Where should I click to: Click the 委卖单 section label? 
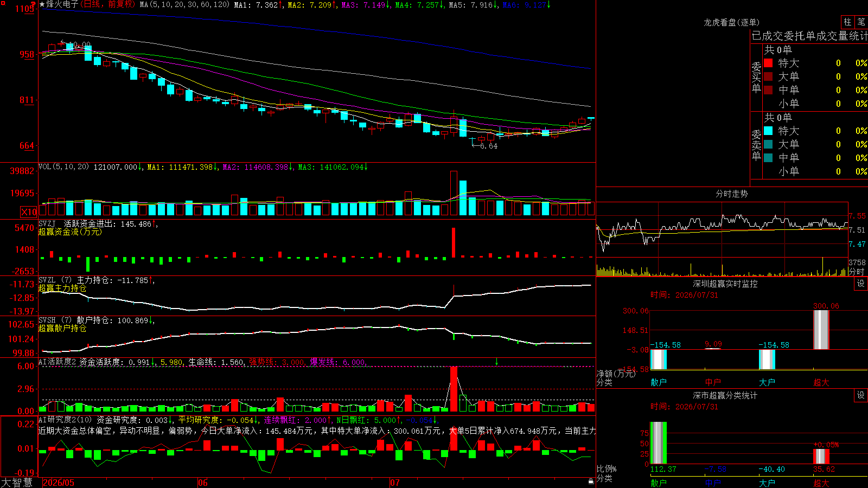click(x=756, y=145)
